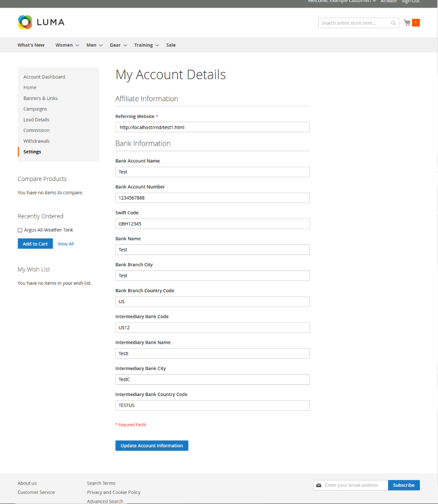The width and height of the screenshot is (438, 504).
Task: Click the My Account Details heading
Action: tap(170, 75)
